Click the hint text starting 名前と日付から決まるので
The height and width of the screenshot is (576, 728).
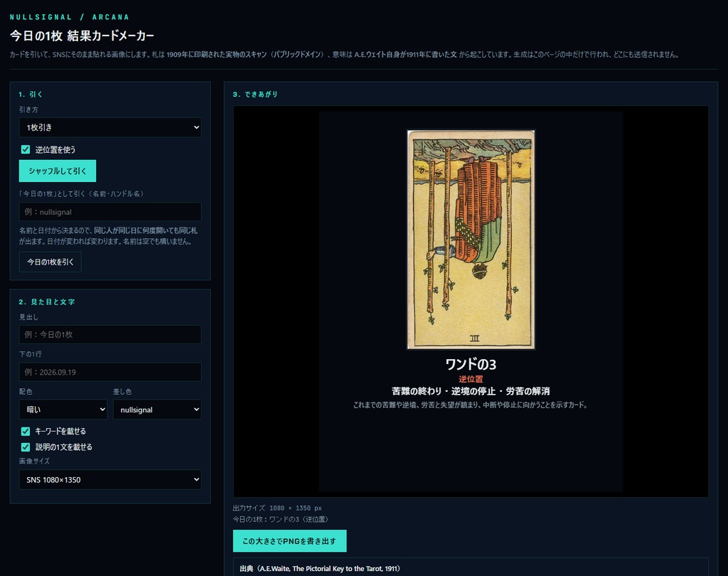coord(108,236)
